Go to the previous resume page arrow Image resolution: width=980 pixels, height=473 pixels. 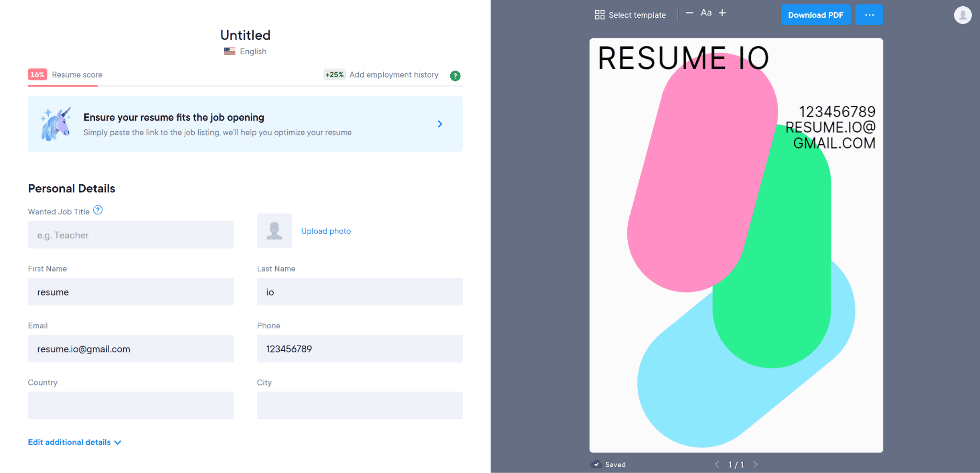click(x=717, y=464)
